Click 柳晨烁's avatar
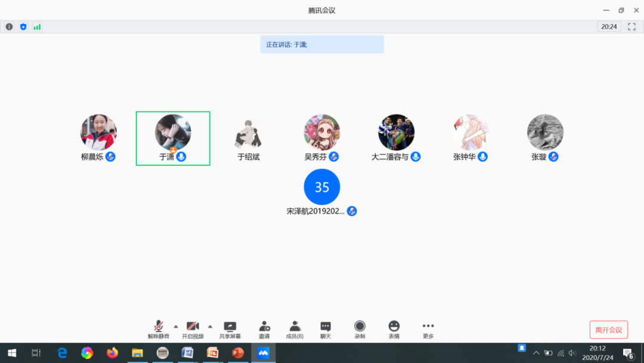The height and width of the screenshot is (363, 644). (98, 132)
